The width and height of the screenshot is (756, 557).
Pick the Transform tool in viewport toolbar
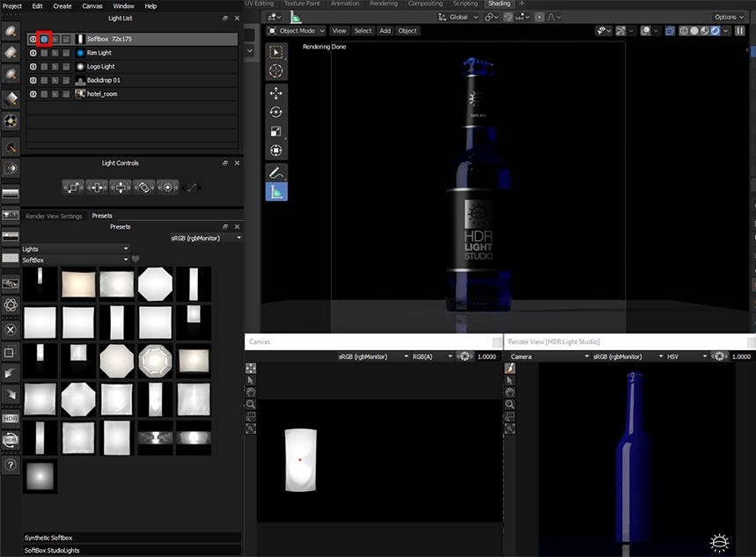tap(275, 150)
